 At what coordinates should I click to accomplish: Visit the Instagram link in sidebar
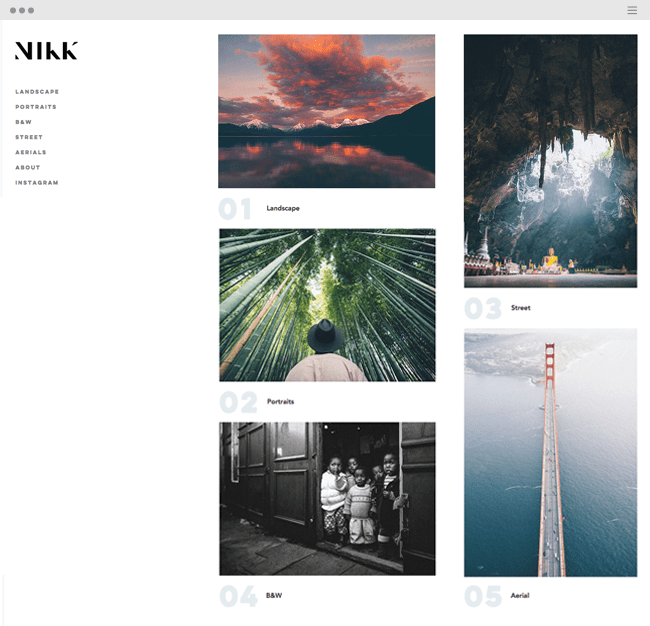coord(37,182)
